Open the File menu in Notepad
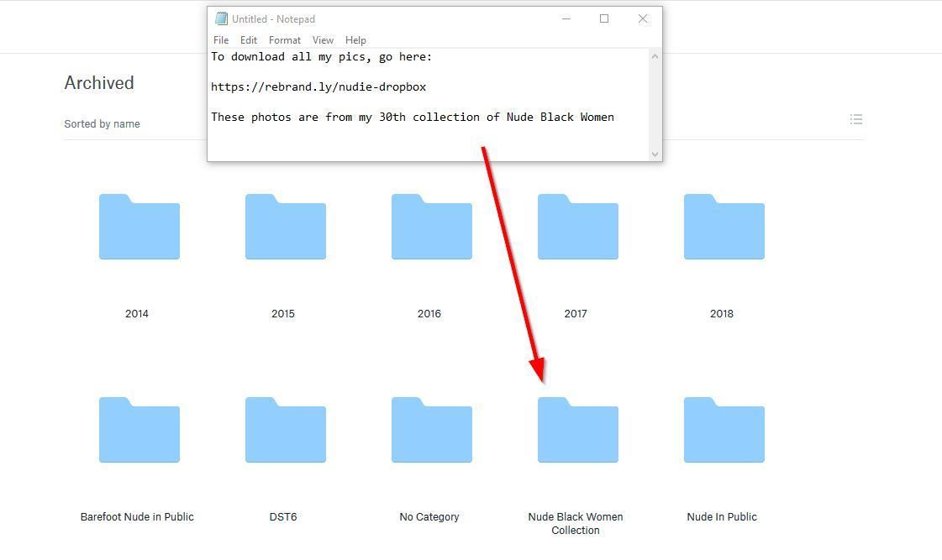 click(x=221, y=40)
